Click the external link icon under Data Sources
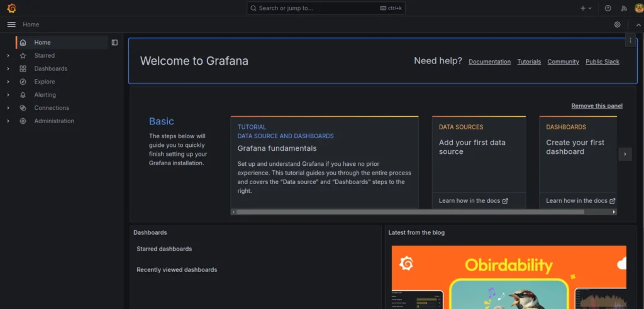 click(x=505, y=201)
